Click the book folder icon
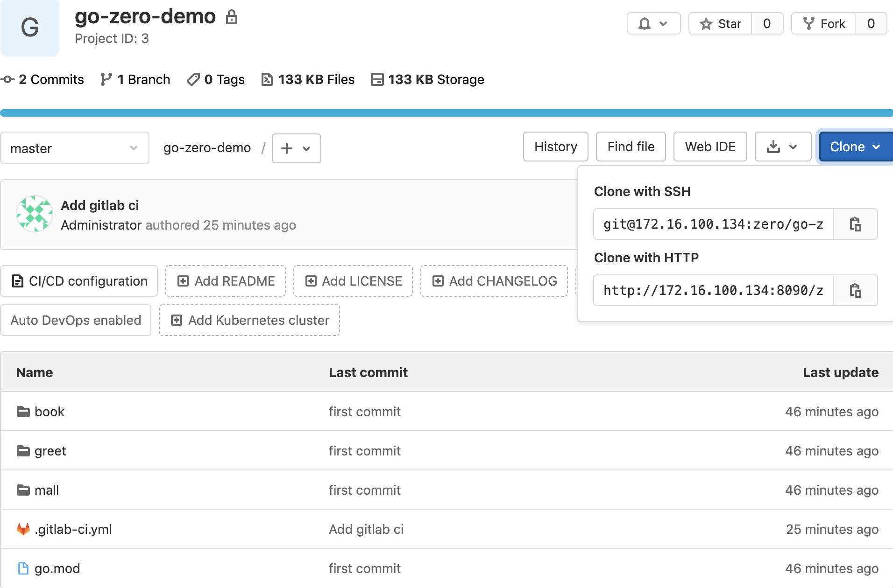This screenshot has width=893, height=588. 23,412
